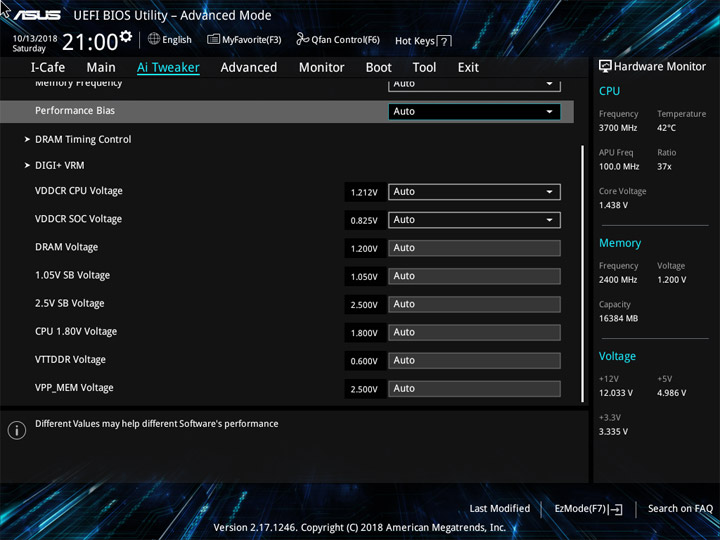Open the Tool tab

coord(424,68)
